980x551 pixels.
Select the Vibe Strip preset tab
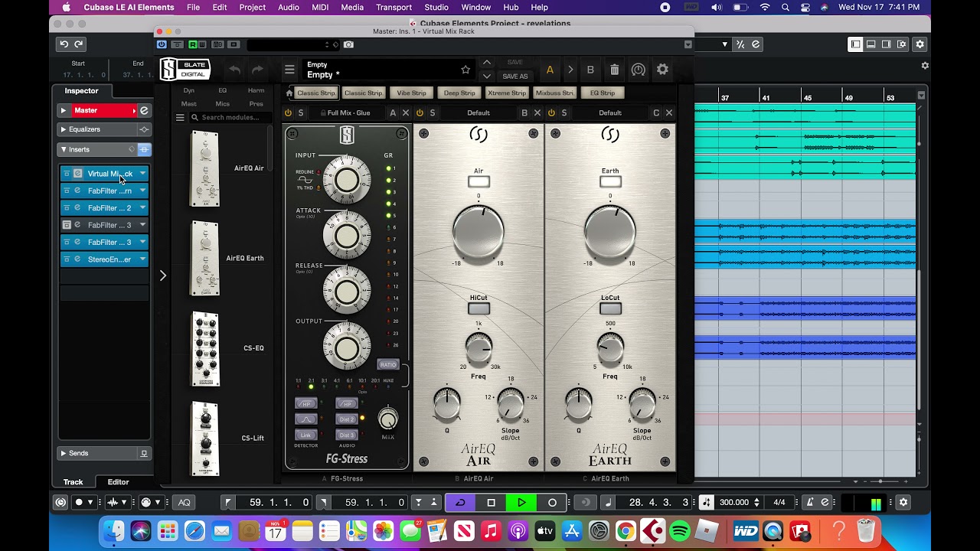pos(411,93)
